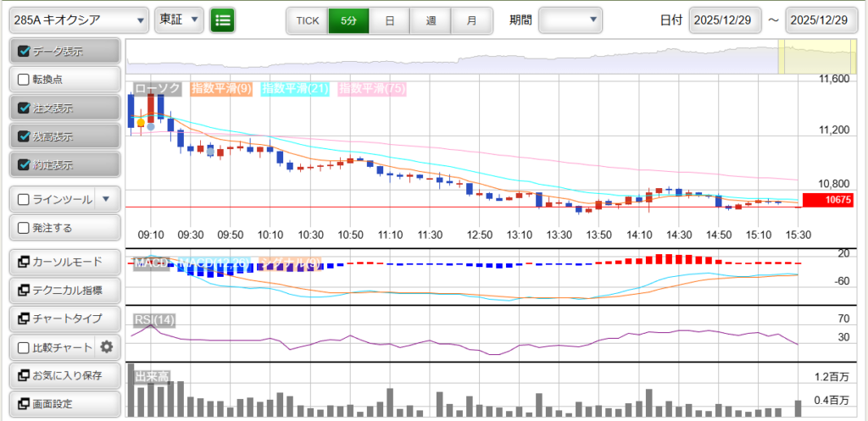Click the start date input field
The width and height of the screenshot is (868, 421).
726,19
